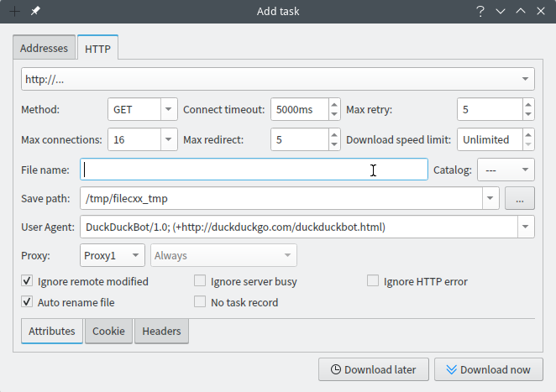Click the Download now button
556x392 pixels.
[x=488, y=369]
